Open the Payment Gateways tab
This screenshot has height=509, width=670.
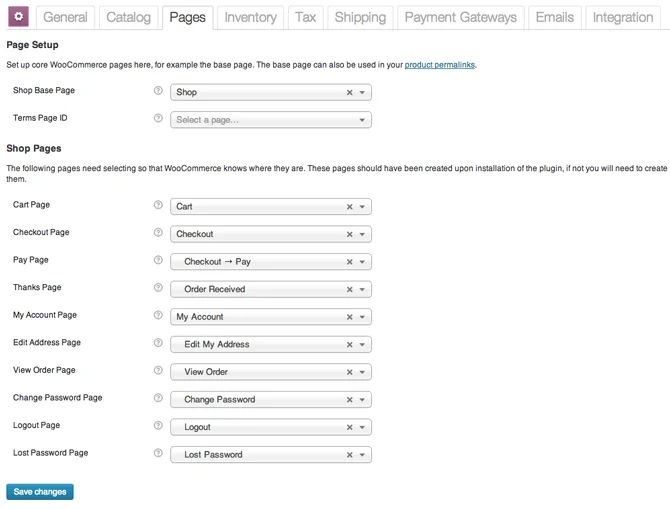pyautogui.click(x=460, y=17)
